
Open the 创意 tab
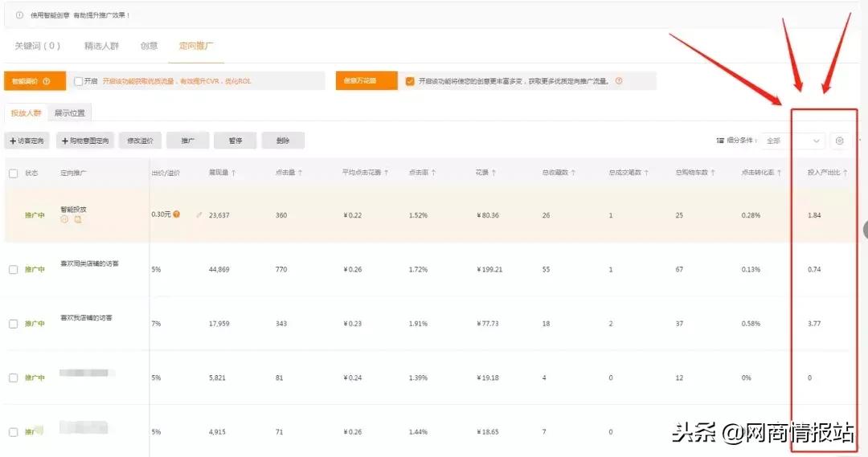pos(149,46)
